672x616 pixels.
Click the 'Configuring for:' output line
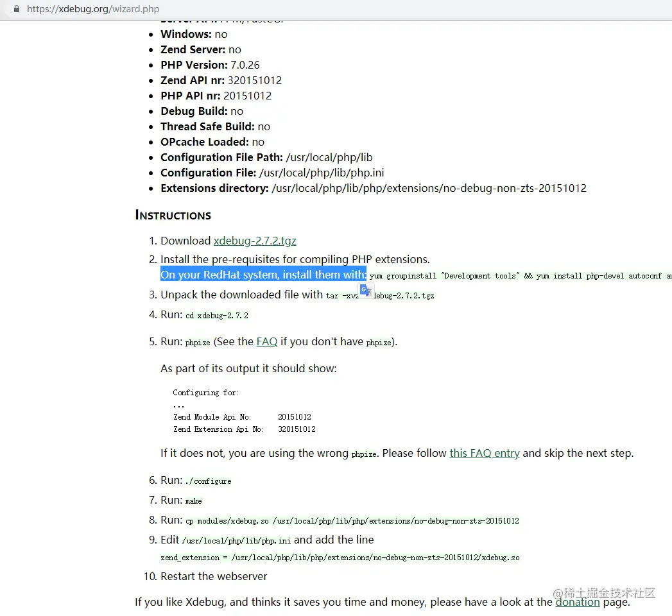pyautogui.click(x=206, y=393)
